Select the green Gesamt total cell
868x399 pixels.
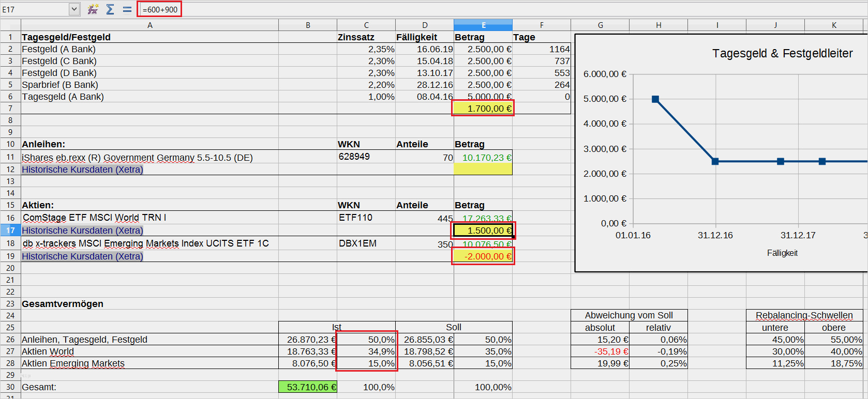click(x=308, y=387)
